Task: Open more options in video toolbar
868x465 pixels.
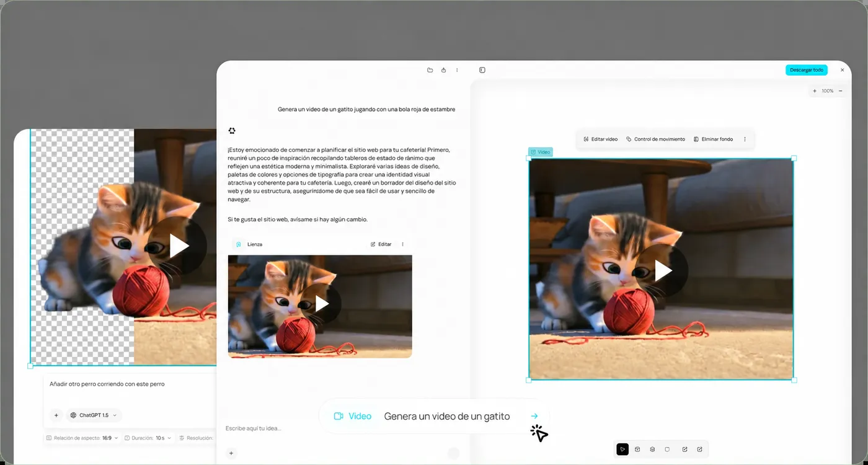Action: click(x=745, y=139)
